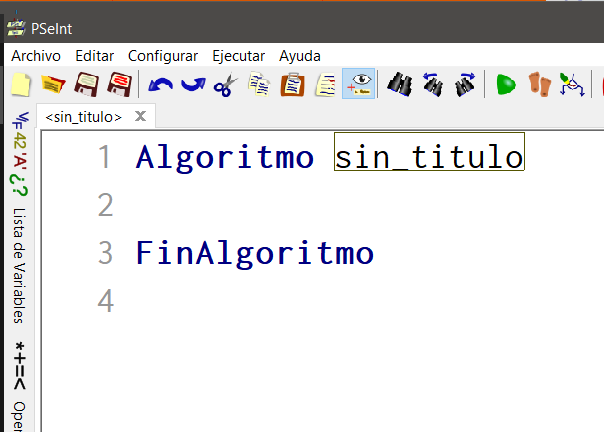
Task: Open the Ejecutar menu
Action: pyautogui.click(x=238, y=56)
